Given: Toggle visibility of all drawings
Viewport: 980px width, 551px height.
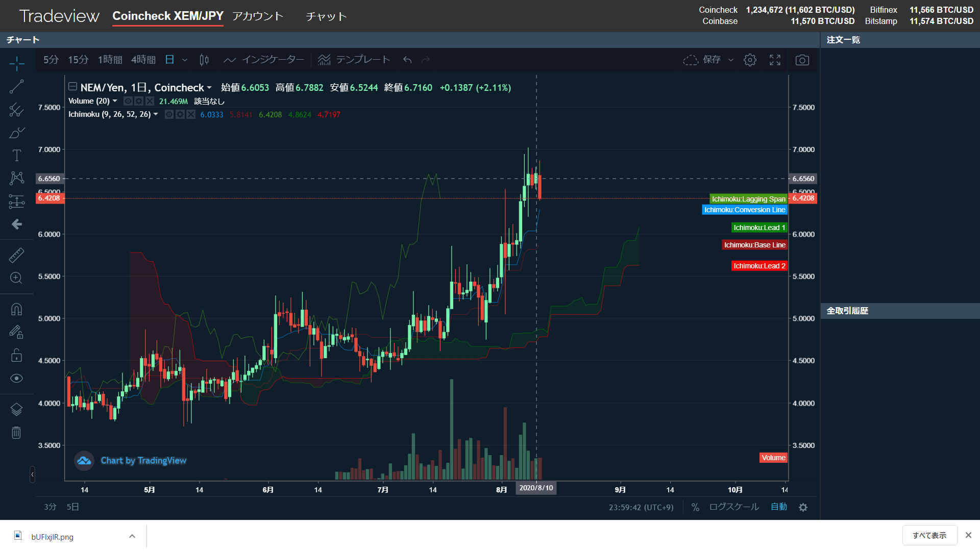Looking at the screenshot, I should click(x=16, y=378).
